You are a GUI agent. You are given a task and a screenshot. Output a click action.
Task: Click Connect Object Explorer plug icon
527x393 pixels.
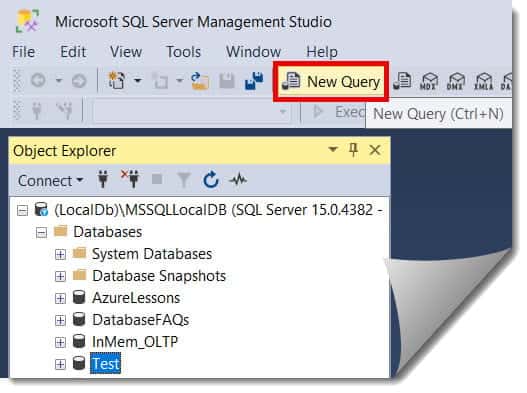click(103, 180)
